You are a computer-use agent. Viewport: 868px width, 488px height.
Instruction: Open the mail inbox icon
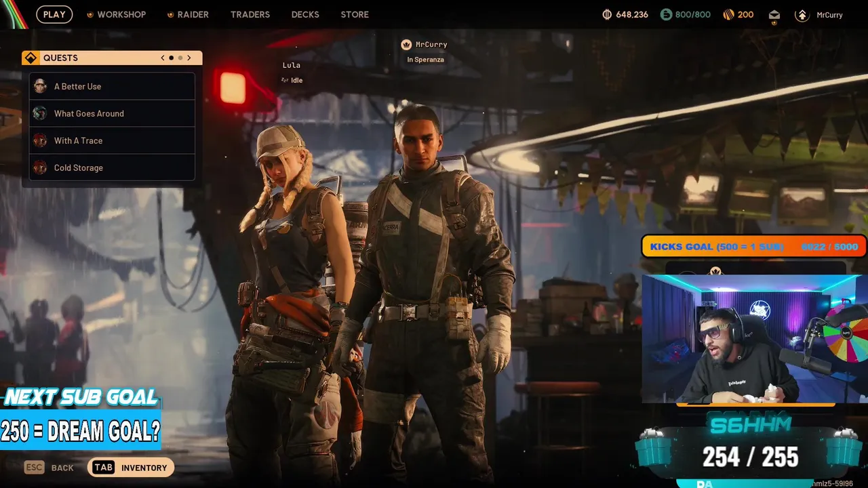click(x=774, y=15)
